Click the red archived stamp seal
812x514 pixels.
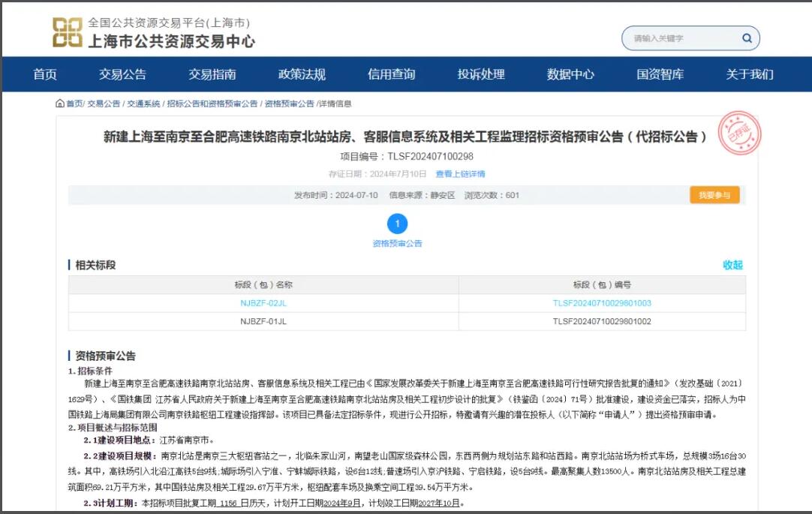click(x=739, y=134)
